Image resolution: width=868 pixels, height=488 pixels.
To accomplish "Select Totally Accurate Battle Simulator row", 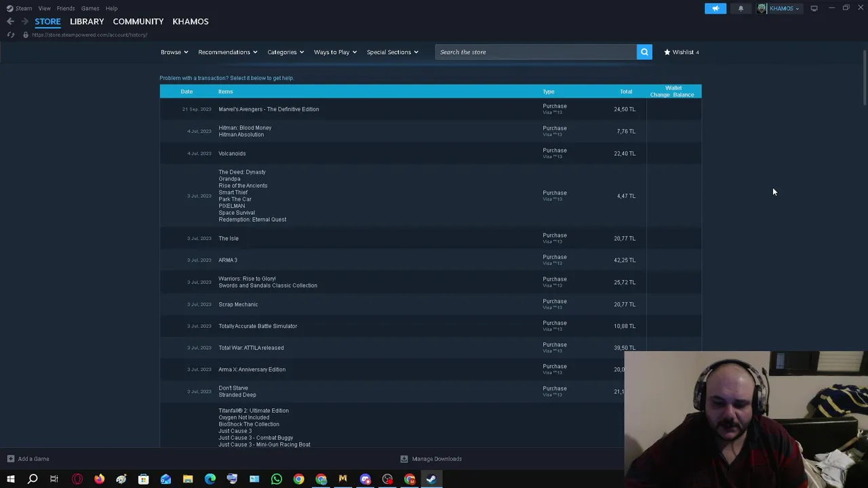I will 431,326.
